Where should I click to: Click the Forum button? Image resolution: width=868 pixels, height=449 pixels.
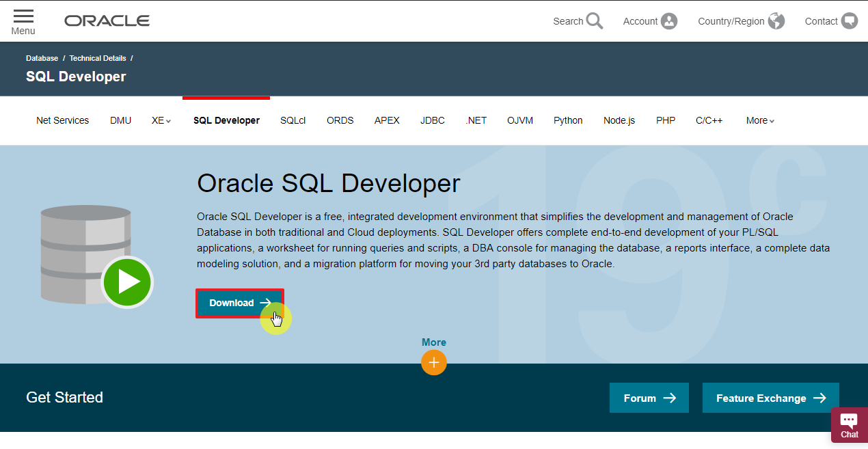click(649, 398)
